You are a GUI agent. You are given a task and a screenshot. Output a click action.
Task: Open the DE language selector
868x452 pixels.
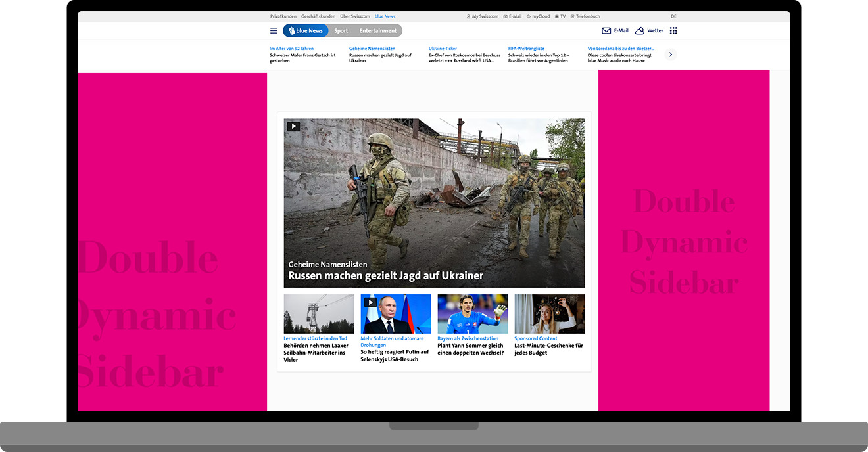[673, 16]
